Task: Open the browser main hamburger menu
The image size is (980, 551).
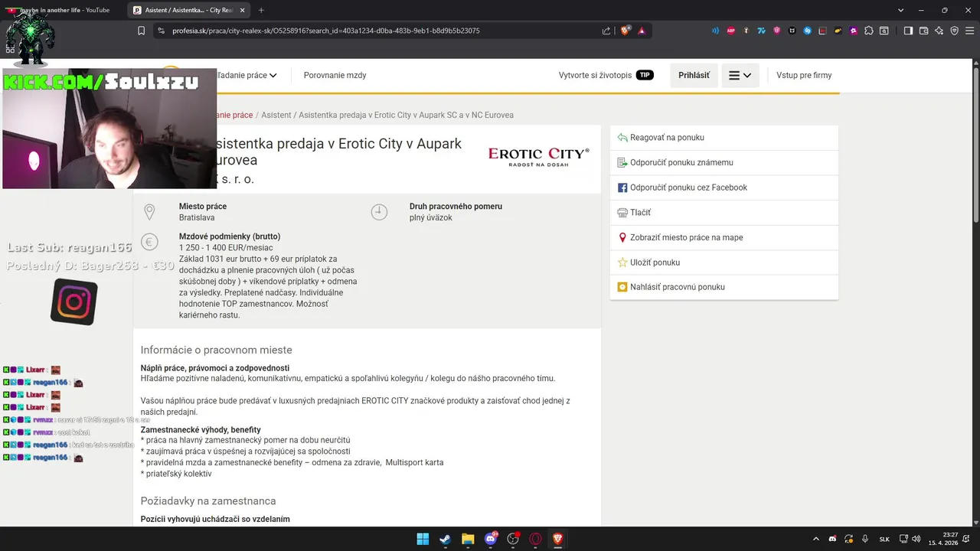Action: click(x=969, y=31)
